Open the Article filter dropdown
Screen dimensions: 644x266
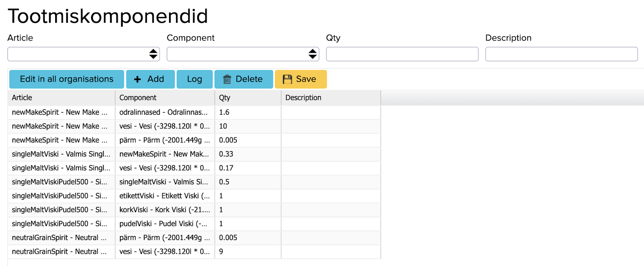pos(84,54)
